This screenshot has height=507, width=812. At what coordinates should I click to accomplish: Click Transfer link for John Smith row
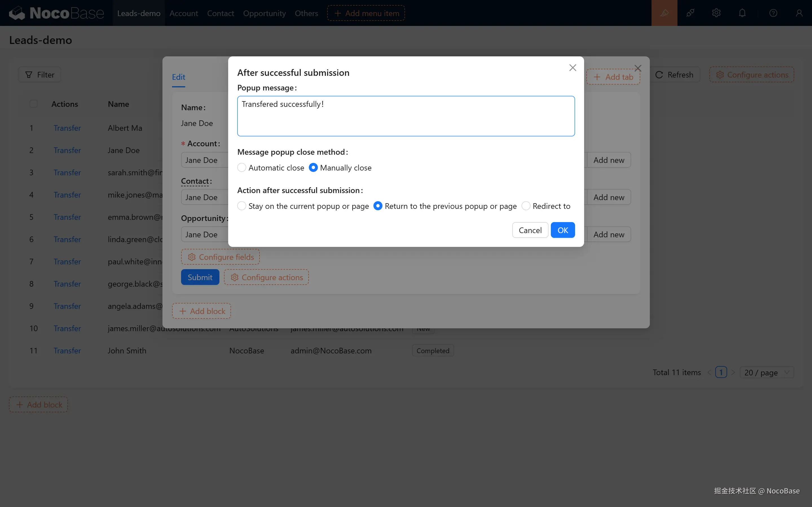(x=67, y=350)
